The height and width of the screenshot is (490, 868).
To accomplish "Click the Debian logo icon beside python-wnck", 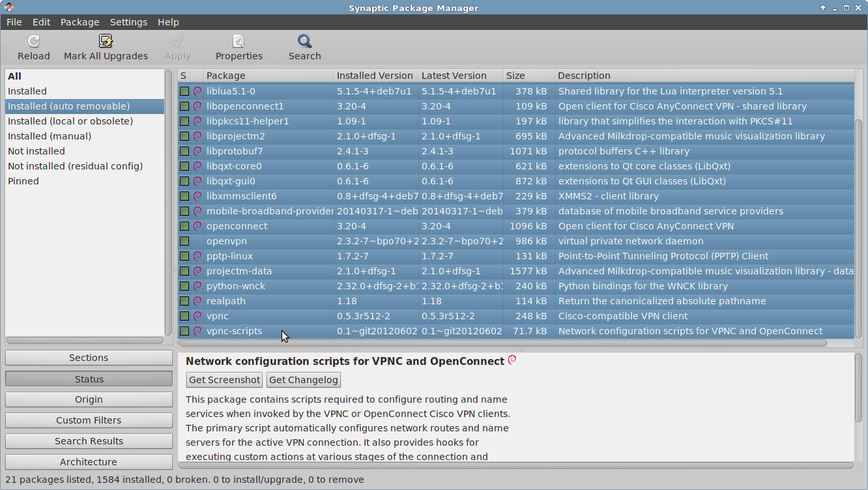I will 197,286.
